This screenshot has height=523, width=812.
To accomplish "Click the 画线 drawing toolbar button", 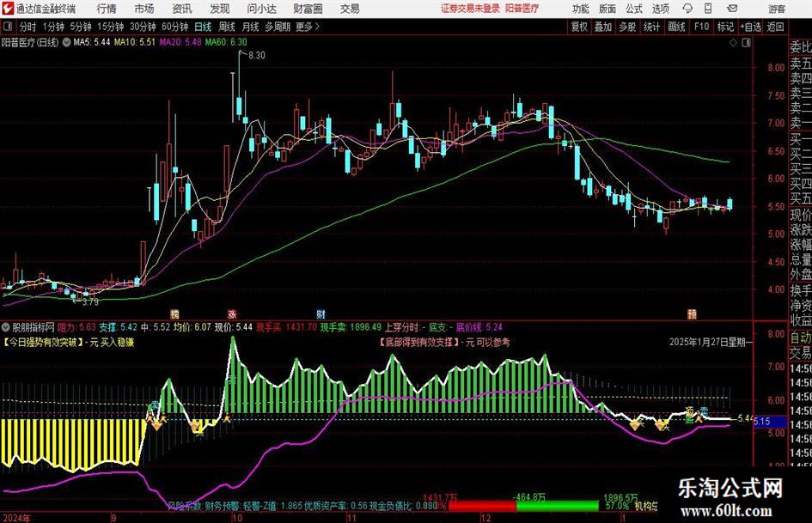I will click(x=676, y=27).
